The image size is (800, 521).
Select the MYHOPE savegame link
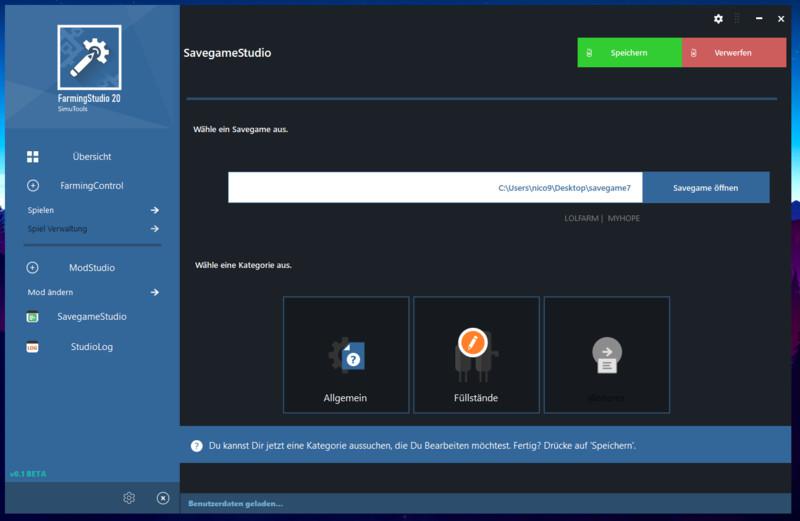coord(626,216)
